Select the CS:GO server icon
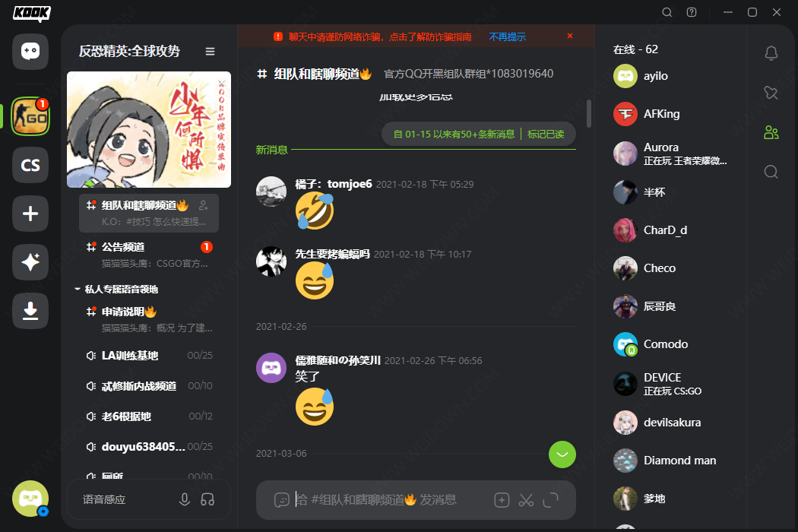 click(x=30, y=116)
